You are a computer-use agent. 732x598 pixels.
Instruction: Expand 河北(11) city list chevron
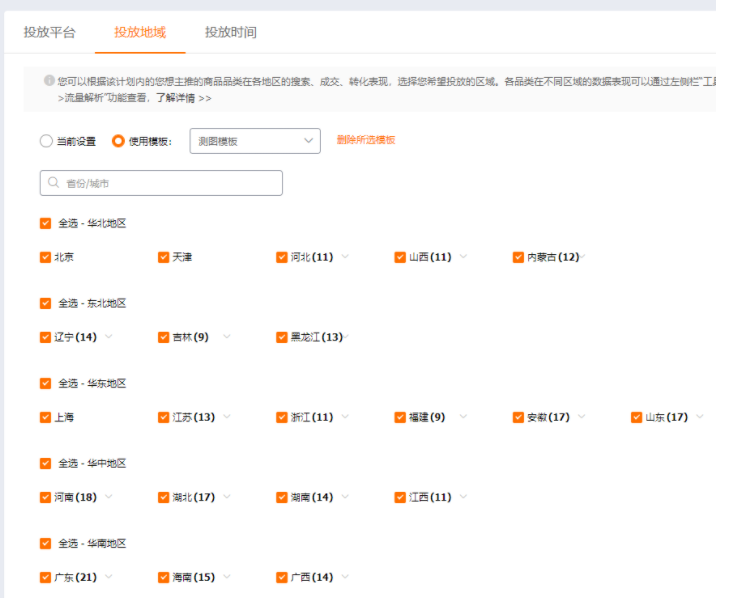coord(345,257)
